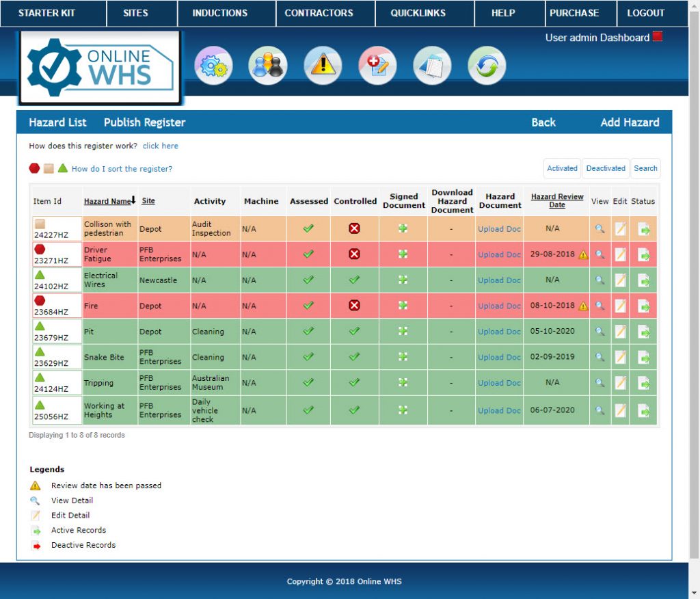Viewport: 700px width, 599px height.
Task: Edit the Snake Bite hazard record
Action: (619, 357)
